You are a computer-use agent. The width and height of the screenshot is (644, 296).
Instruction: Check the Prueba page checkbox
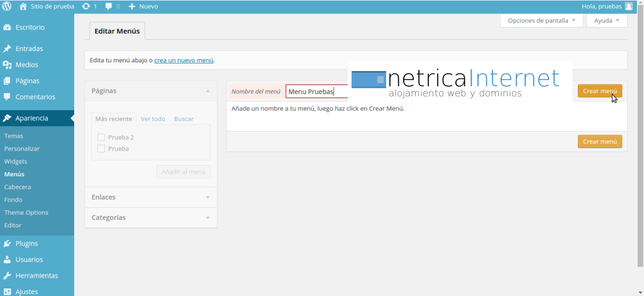(x=101, y=149)
